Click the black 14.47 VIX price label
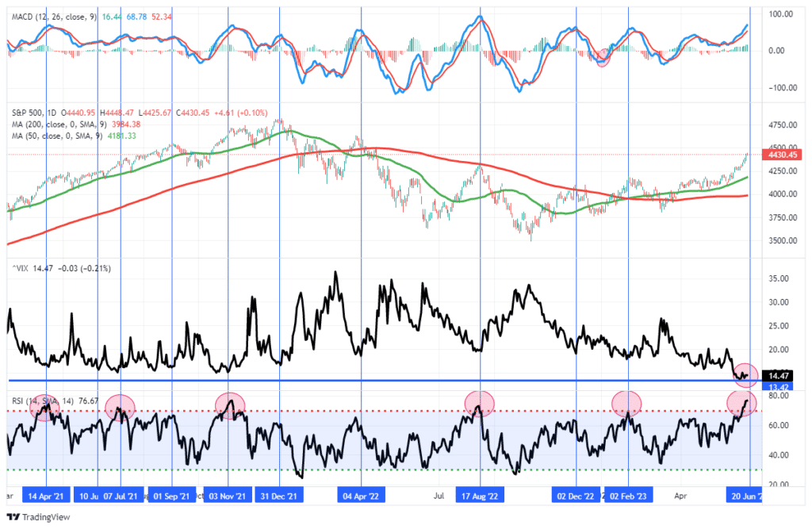Viewport: 812px width, 529px height. (x=779, y=376)
